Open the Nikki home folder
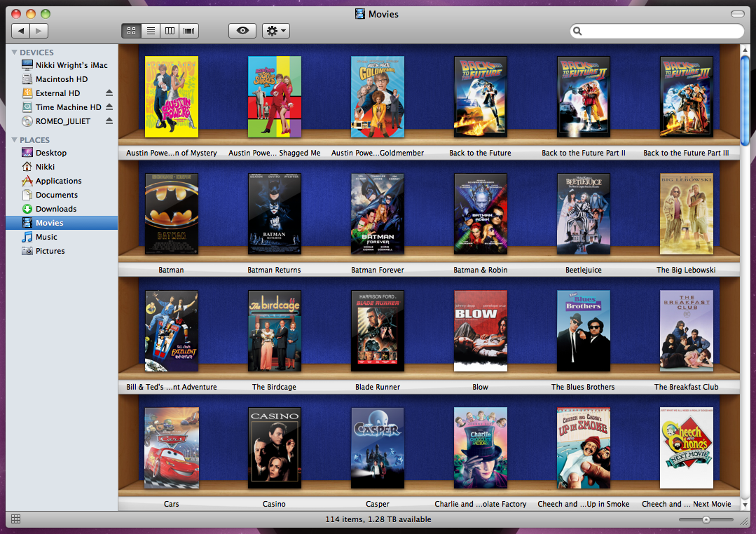756x534 pixels. coord(62,167)
